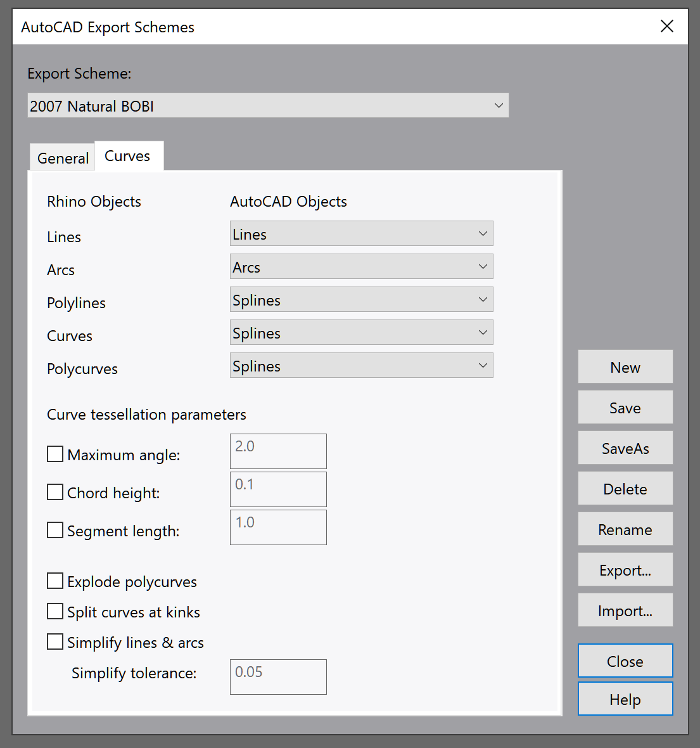Click the "Rhino Objects" column heading
The height and width of the screenshot is (748, 700).
(x=94, y=202)
